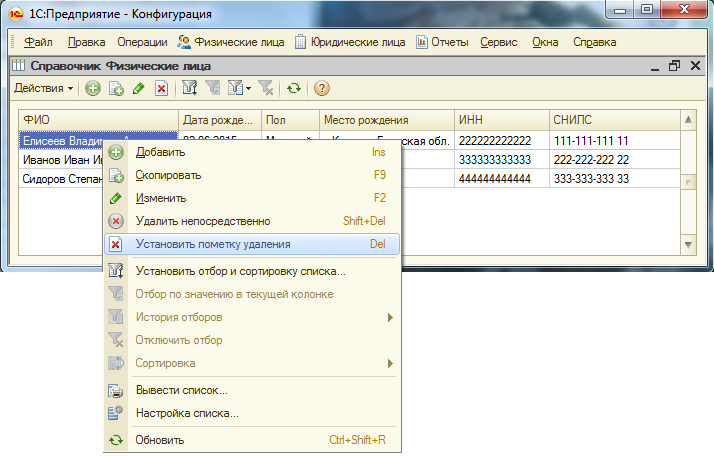Screen dimensions: 714x456
Task: Choose Настройка списка in the context menu
Action: tap(252, 413)
